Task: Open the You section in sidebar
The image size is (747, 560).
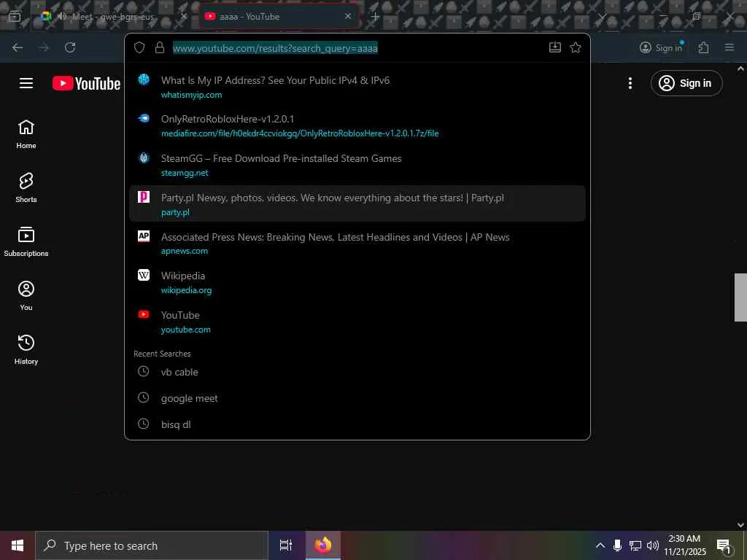Action: (26, 296)
